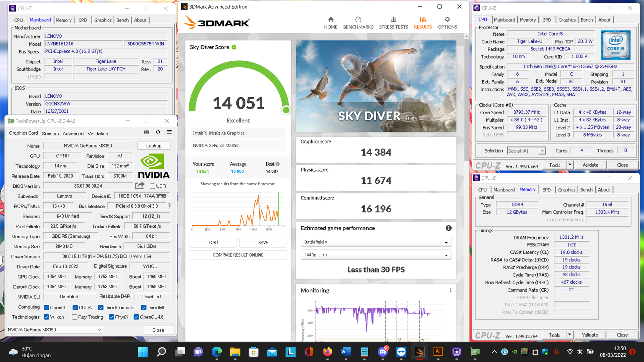Click SAVE button in 3DMark
The image size is (644, 362).
tap(263, 242)
